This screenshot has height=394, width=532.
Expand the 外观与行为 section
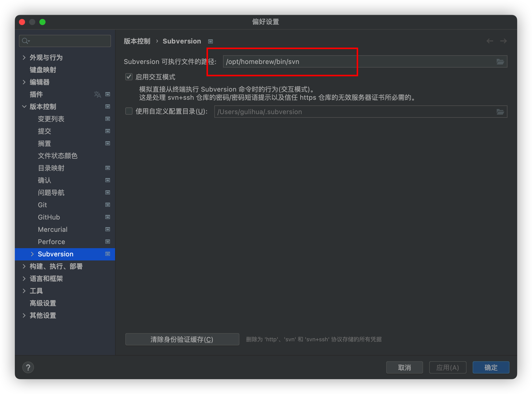click(24, 58)
